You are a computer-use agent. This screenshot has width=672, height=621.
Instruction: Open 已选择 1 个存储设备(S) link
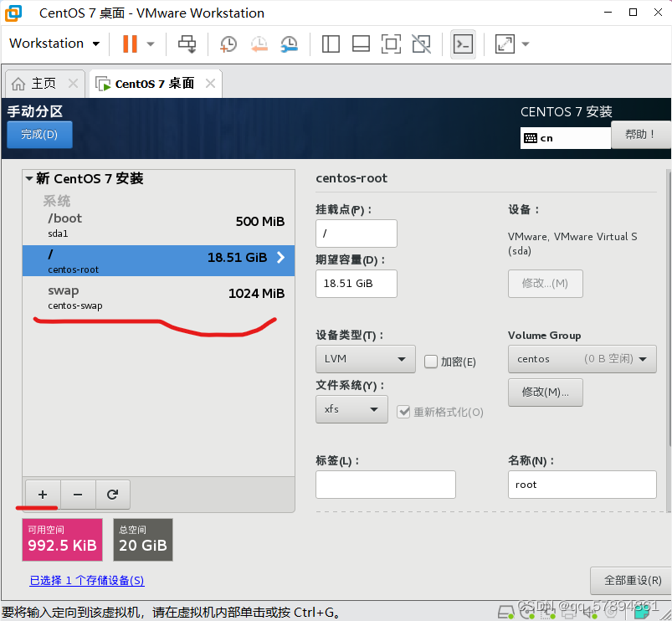87,580
